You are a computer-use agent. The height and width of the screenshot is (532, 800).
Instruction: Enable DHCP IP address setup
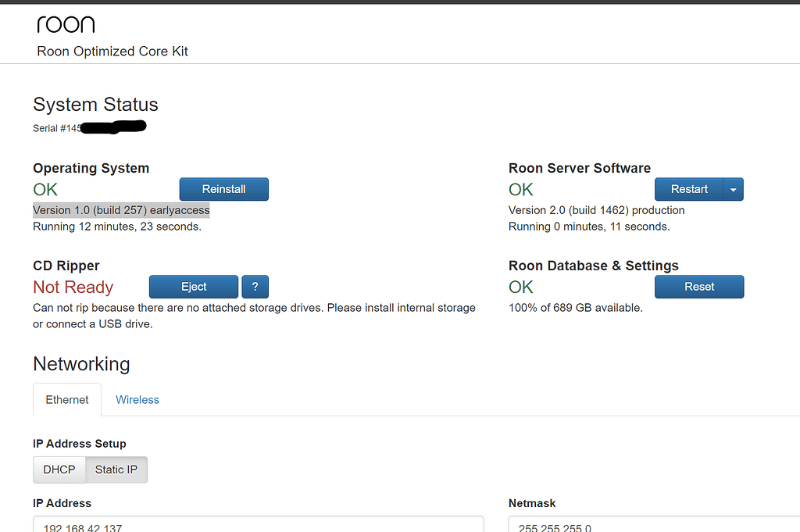[59, 470]
